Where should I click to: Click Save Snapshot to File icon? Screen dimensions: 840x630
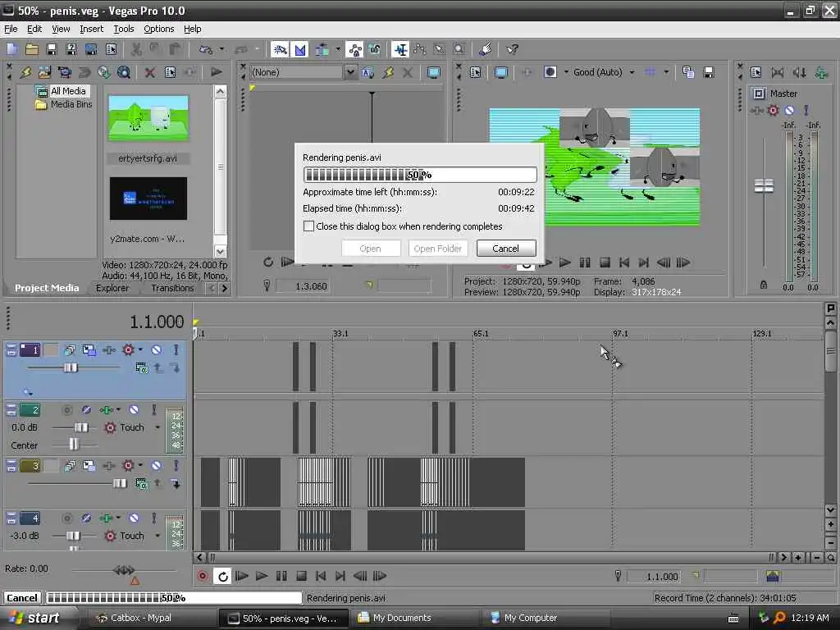(x=708, y=72)
